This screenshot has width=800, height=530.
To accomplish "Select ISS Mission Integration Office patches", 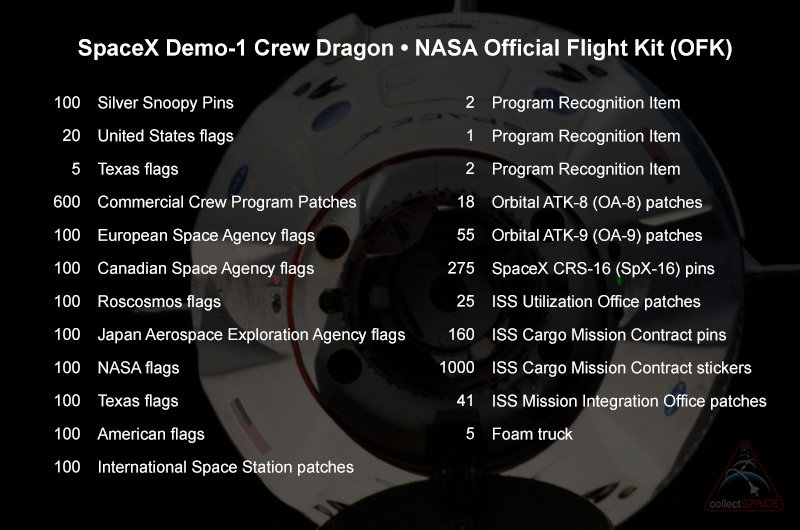I will pyautogui.click(x=629, y=401).
